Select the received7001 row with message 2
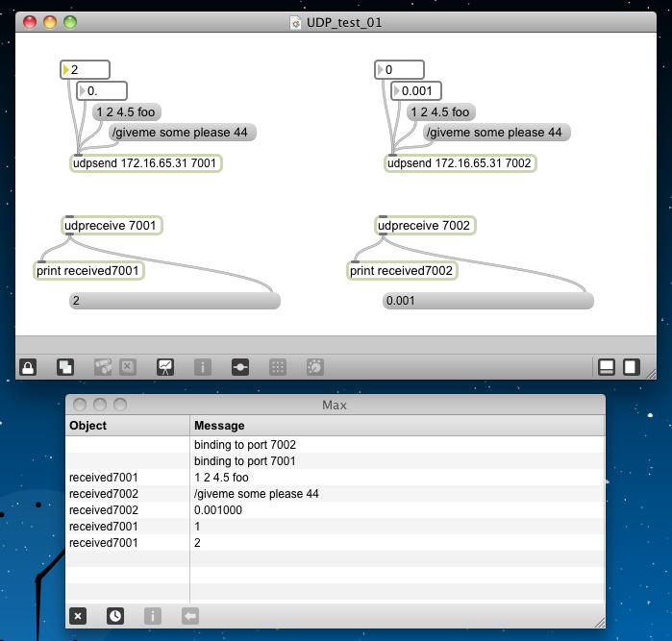 point(336,542)
